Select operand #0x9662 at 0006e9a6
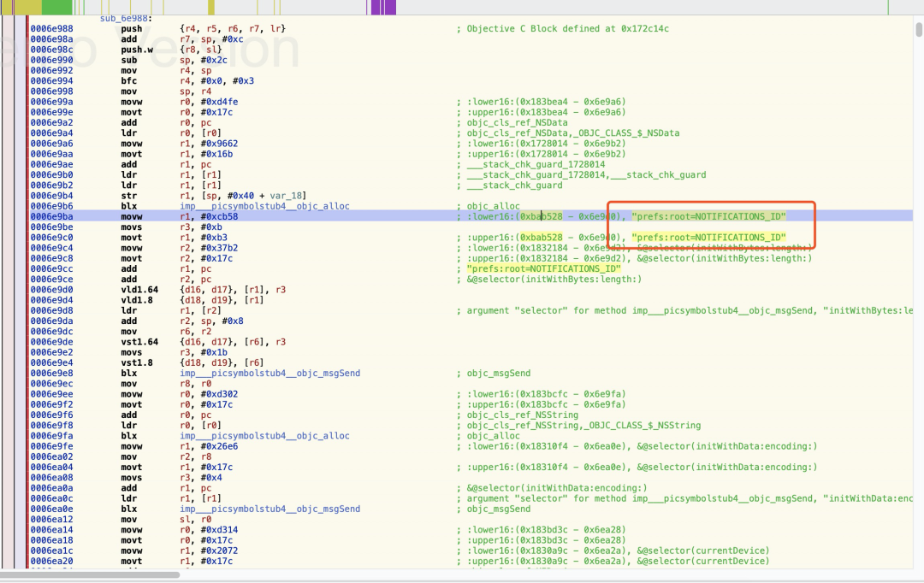The image size is (924, 583). click(219, 144)
